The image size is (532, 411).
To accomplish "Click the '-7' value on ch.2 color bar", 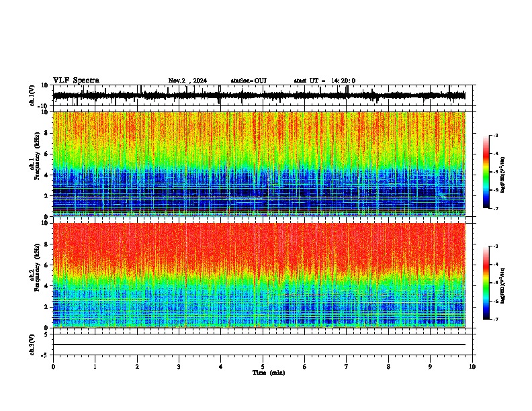I will point(495,319).
